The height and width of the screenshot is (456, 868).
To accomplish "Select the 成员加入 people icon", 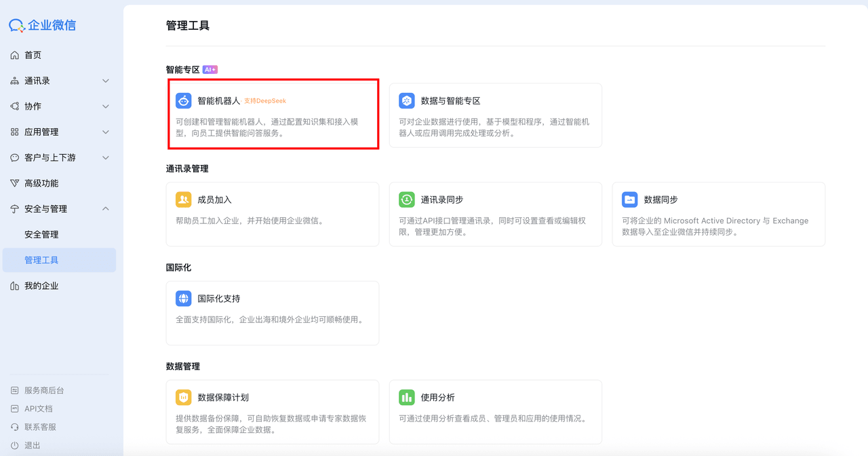I will pos(183,199).
